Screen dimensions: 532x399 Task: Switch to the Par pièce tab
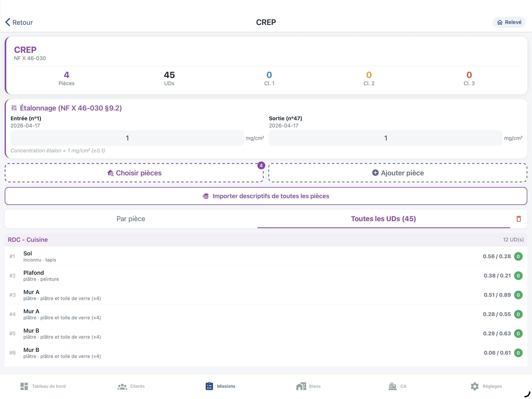(131, 219)
